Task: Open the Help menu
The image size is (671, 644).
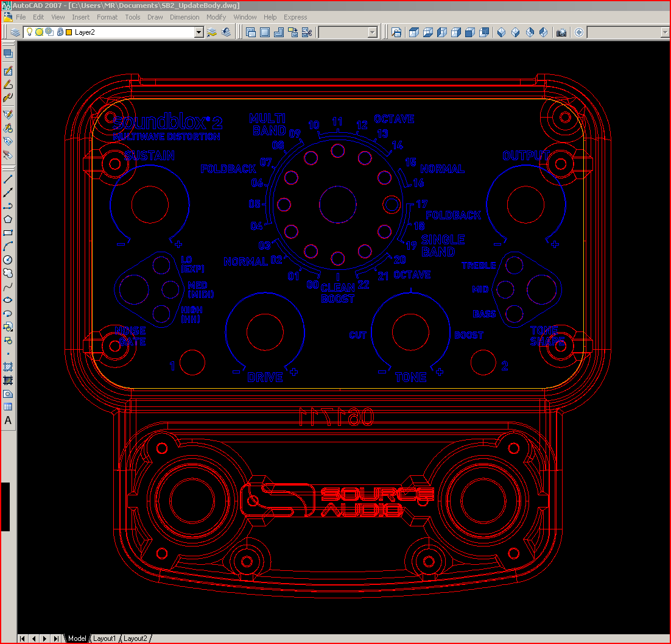Action: tap(270, 17)
